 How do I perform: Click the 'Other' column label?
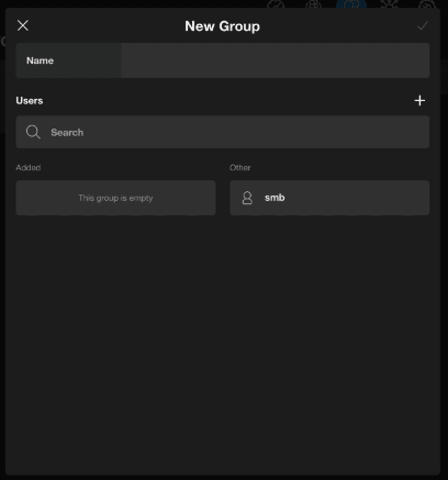240,168
